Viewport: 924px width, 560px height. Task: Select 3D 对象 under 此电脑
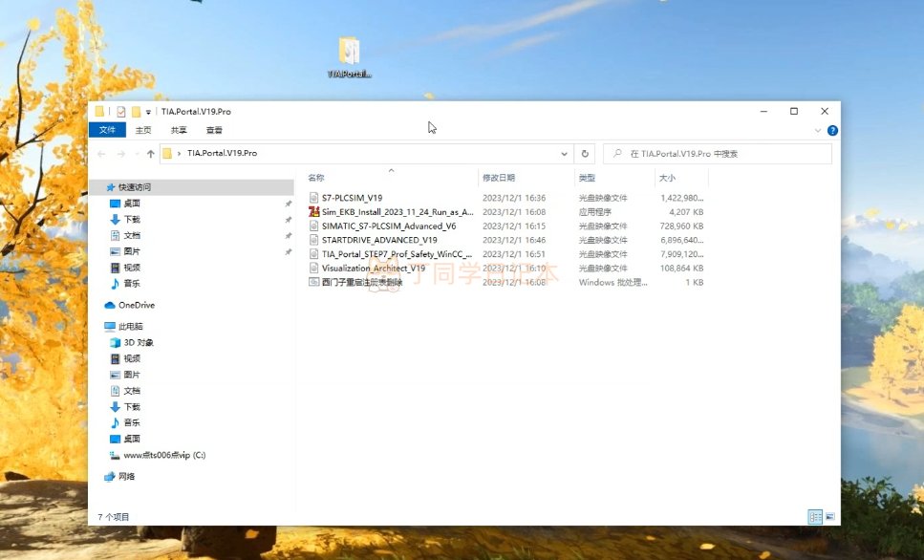click(x=139, y=342)
